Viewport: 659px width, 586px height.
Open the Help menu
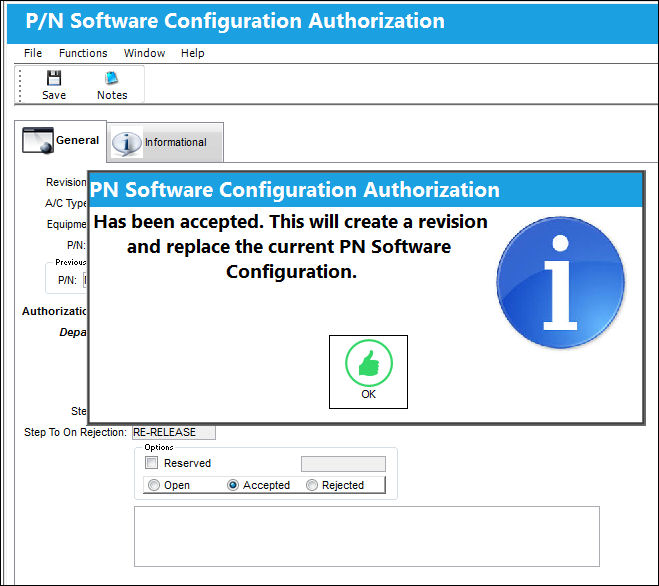192,53
